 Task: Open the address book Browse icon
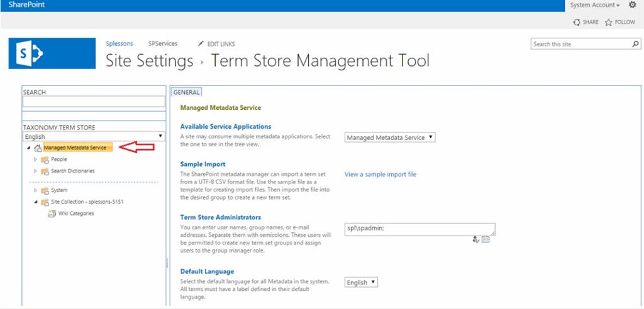pyautogui.click(x=486, y=239)
